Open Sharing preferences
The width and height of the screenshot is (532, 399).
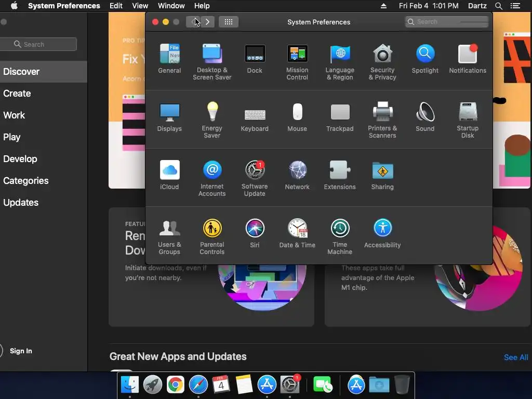tap(382, 175)
